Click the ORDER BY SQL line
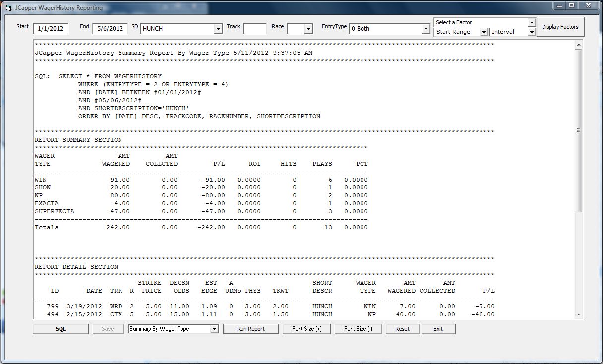The height and width of the screenshot is (364, 603). pos(199,116)
